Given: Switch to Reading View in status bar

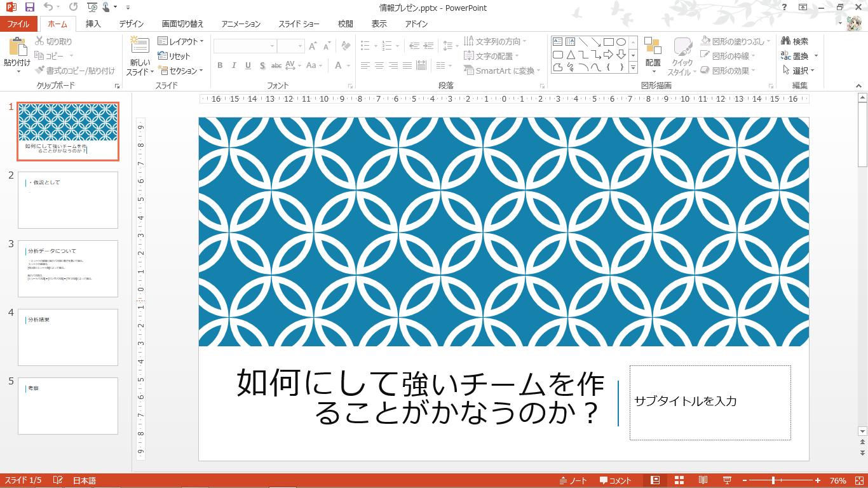Looking at the screenshot, I should [x=703, y=480].
